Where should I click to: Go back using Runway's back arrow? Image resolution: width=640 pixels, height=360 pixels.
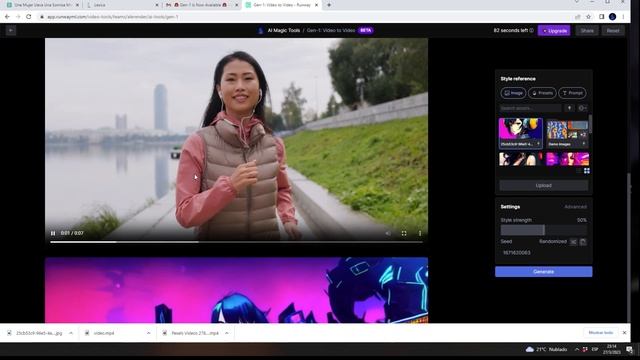11,30
